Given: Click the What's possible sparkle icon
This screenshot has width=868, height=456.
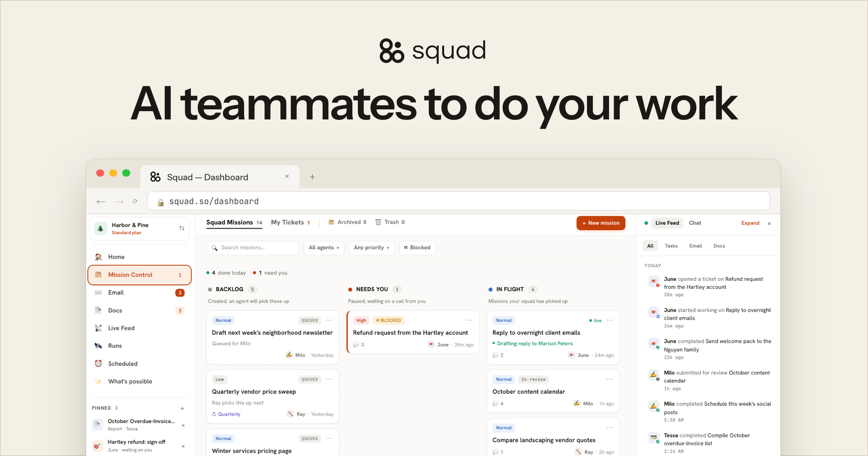Looking at the screenshot, I should [x=98, y=381].
